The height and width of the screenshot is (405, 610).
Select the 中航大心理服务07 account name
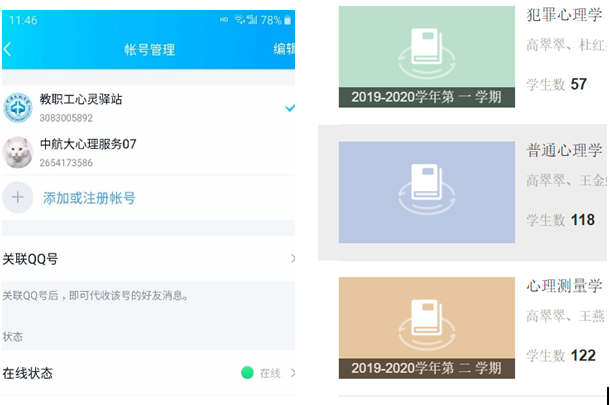point(88,144)
